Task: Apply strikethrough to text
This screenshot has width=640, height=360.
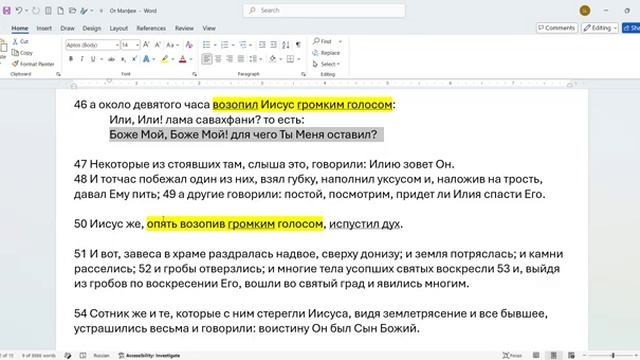Action: [111, 59]
